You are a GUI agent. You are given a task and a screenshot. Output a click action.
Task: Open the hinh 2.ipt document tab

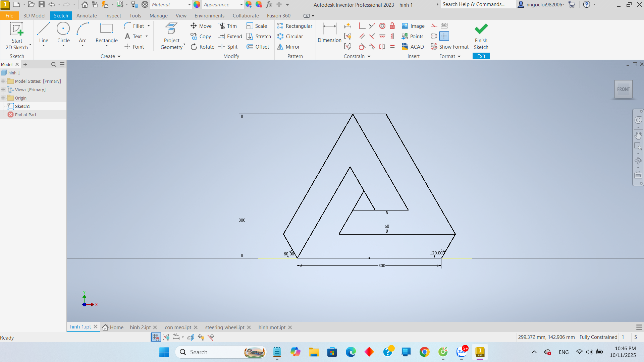(140, 327)
